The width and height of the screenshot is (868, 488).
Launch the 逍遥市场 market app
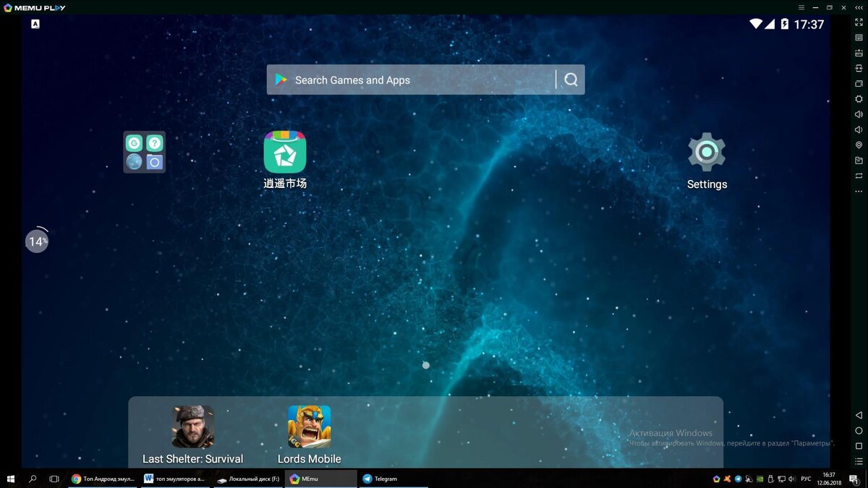(285, 160)
